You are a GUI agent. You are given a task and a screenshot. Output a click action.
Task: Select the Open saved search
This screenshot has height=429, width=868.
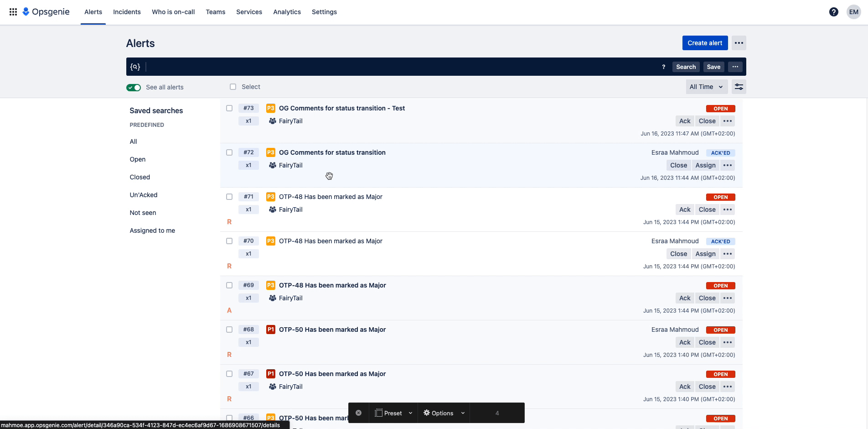tap(138, 159)
